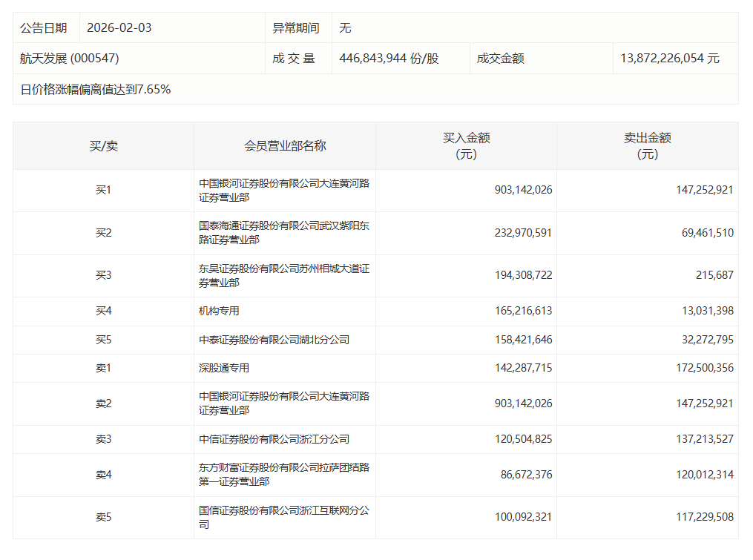The height and width of the screenshot is (560, 753).
Task: Click the 会员营业部名称 column header
Action: pos(285,146)
